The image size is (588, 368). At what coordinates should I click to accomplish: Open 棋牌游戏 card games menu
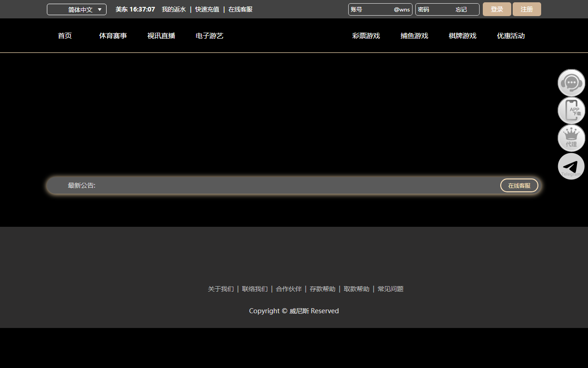point(463,36)
